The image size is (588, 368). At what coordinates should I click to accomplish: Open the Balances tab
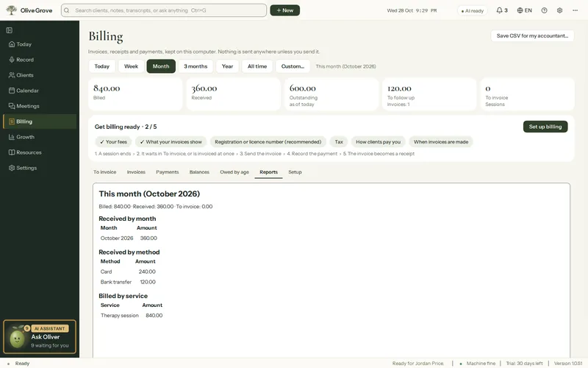point(199,172)
